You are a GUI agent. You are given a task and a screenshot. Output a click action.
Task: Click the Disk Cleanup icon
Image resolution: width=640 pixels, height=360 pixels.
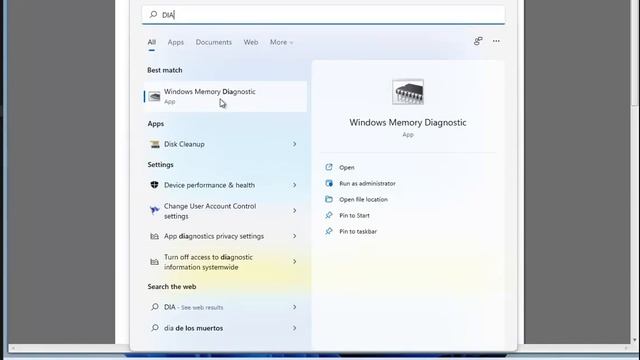click(x=154, y=144)
